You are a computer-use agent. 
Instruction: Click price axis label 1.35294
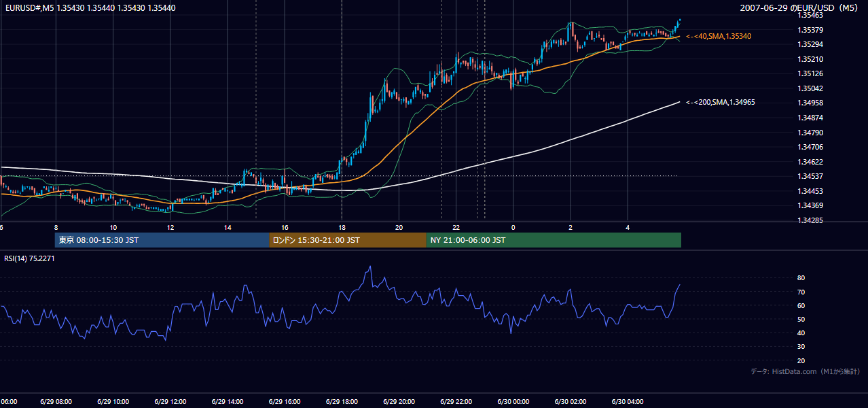pos(811,44)
